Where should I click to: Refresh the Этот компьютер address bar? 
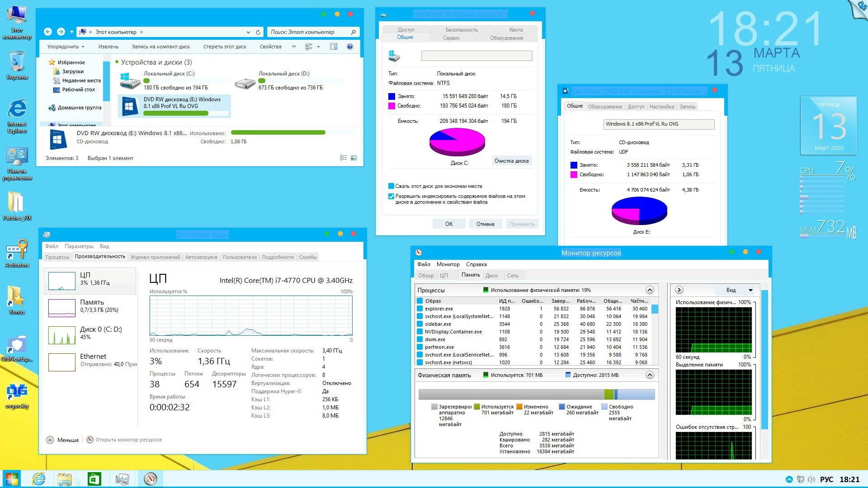[258, 32]
